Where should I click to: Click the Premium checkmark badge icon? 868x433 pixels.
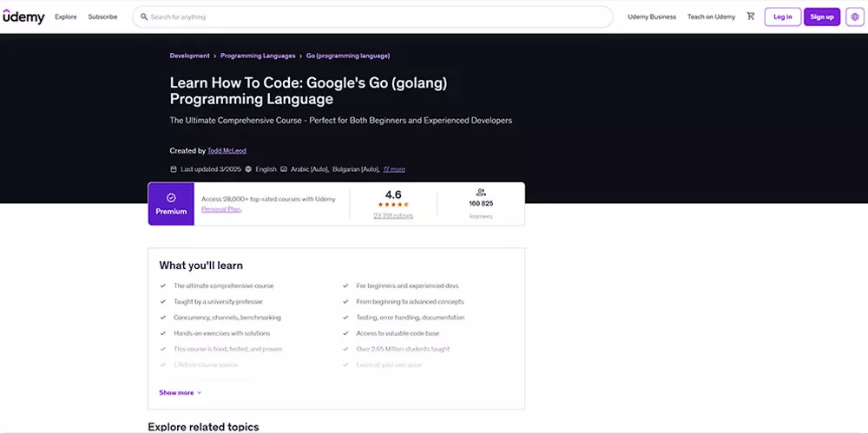pyautogui.click(x=171, y=198)
